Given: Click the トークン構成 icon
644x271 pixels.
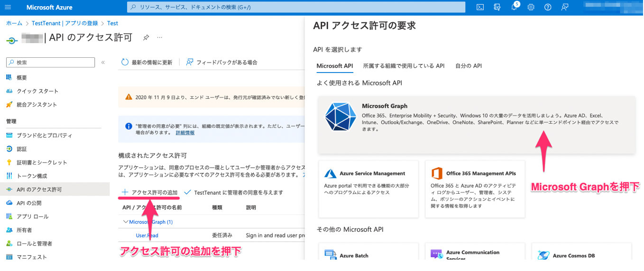Looking at the screenshot, I should (x=9, y=176).
